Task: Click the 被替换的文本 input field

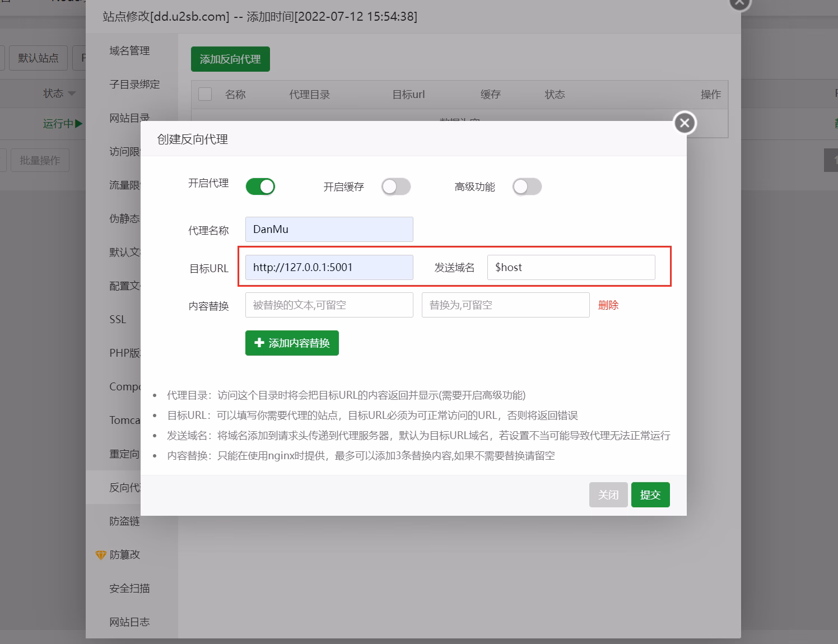Action: [329, 305]
